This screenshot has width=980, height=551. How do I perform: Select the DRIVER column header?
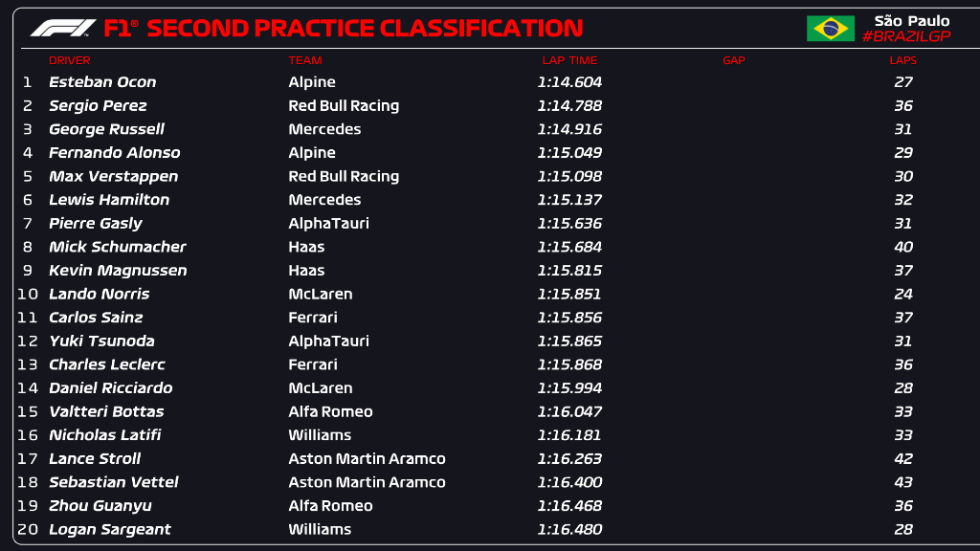click(x=69, y=60)
